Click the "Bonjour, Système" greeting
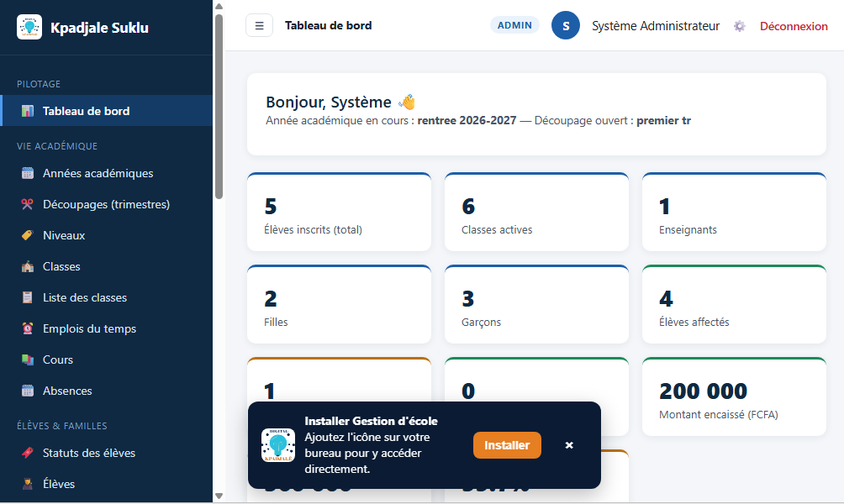This screenshot has height=504, width=844. pyautogui.click(x=329, y=102)
